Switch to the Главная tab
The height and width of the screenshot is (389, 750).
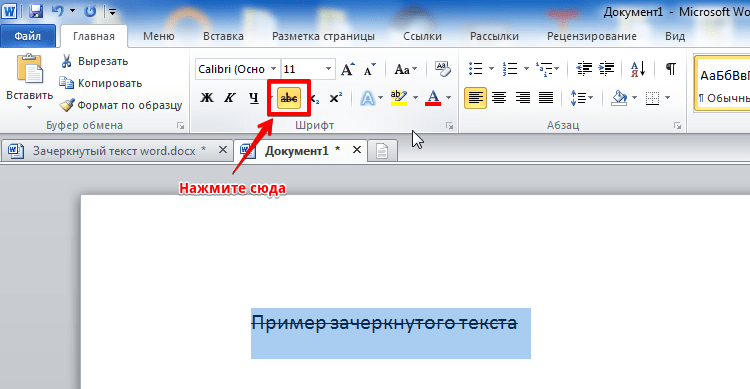pos(94,36)
